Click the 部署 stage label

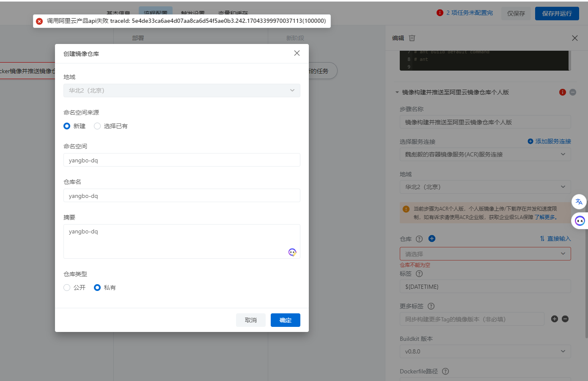tap(138, 38)
